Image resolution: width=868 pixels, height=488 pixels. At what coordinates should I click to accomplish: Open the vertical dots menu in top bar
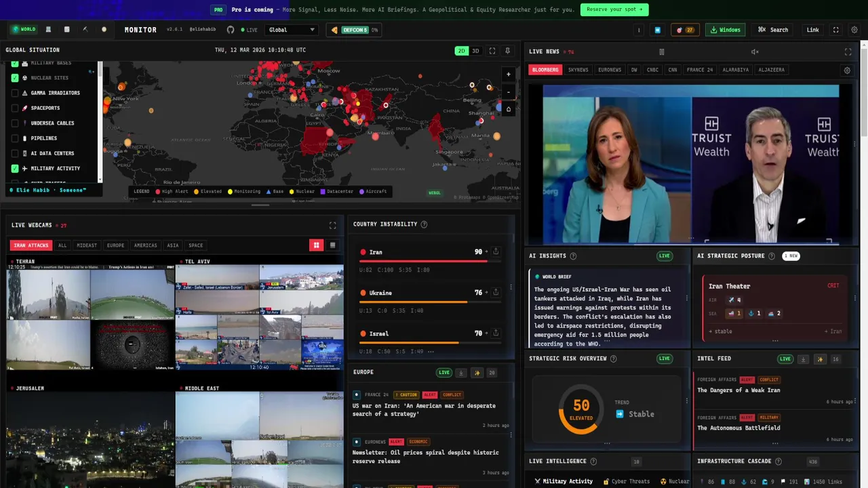point(638,30)
